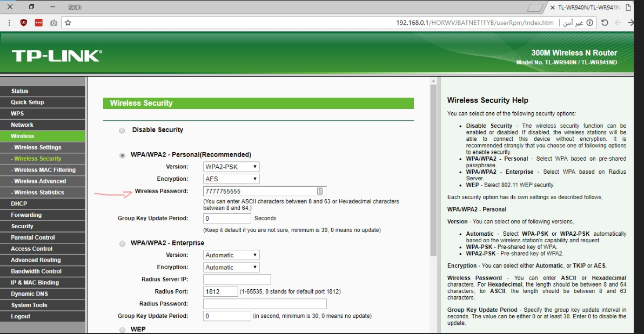Reload the router page

pos(605,23)
